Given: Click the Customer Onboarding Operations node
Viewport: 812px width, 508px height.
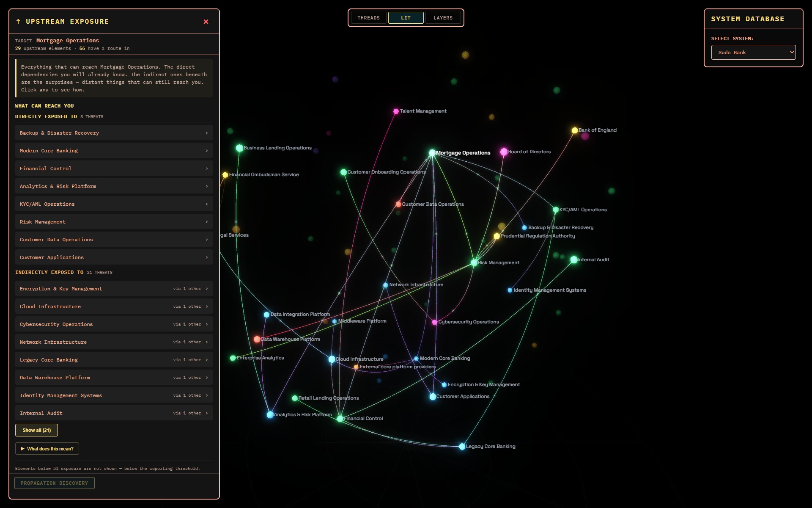Looking at the screenshot, I should tap(343, 172).
